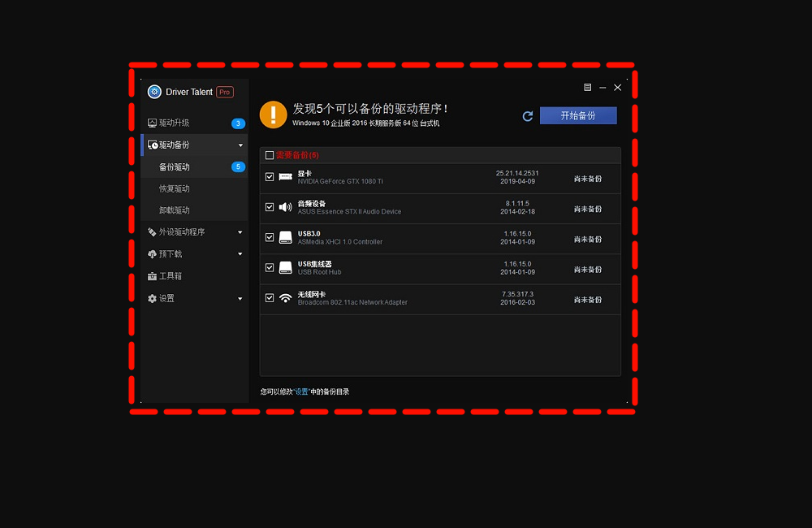Uncheck the 无线网卡 Broadcom checkbox

click(270, 297)
